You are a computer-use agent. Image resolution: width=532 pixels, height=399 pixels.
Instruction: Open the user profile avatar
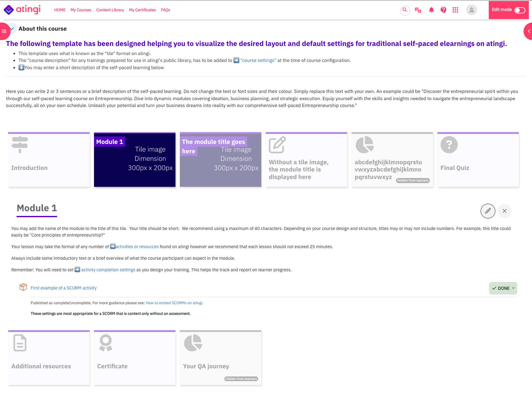472,10
